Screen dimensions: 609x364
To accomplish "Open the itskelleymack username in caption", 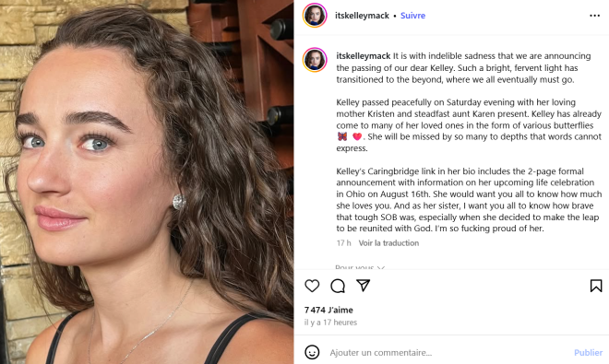I will (364, 56).
